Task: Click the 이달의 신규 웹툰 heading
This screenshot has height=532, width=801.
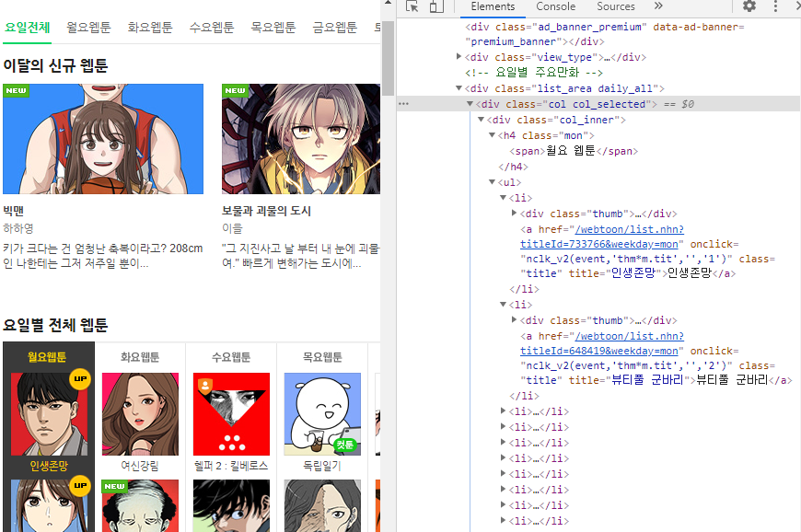Action: click(x=55, y=65)
